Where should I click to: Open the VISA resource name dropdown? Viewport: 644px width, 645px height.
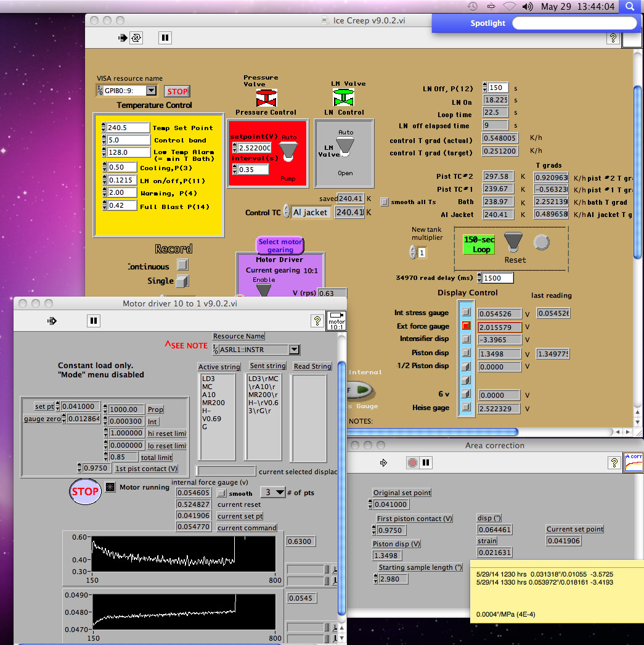[151, 91]
